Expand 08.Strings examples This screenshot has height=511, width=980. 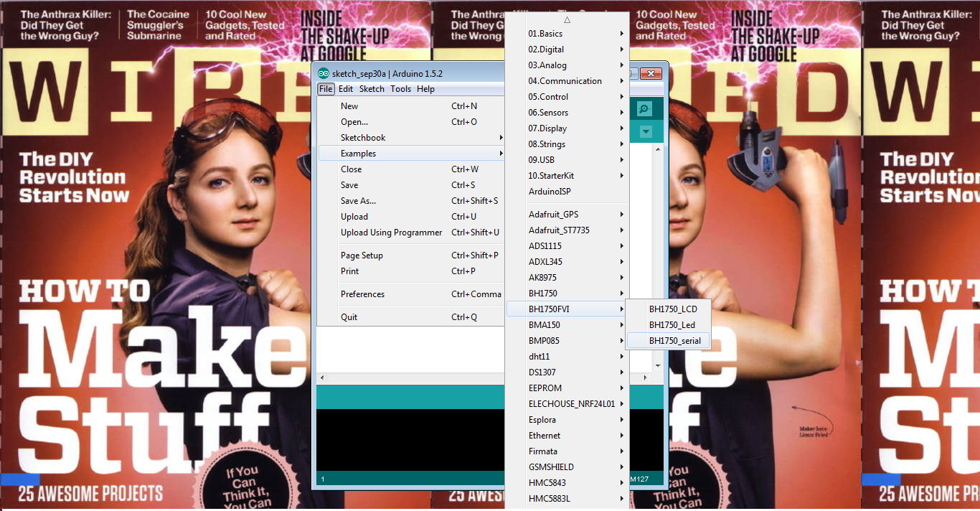(x=567, y=144)
